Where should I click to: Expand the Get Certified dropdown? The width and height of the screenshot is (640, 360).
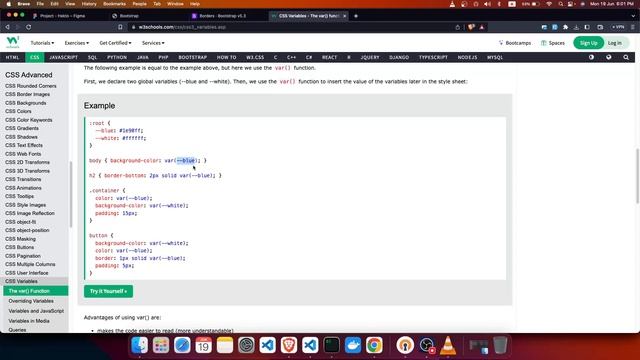click(115, 43)
